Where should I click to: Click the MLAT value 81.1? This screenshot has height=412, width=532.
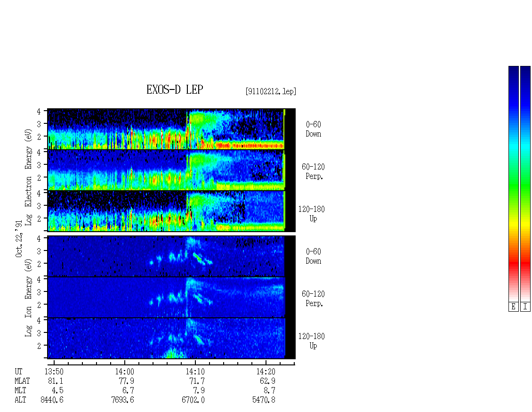tap(56, 381)
